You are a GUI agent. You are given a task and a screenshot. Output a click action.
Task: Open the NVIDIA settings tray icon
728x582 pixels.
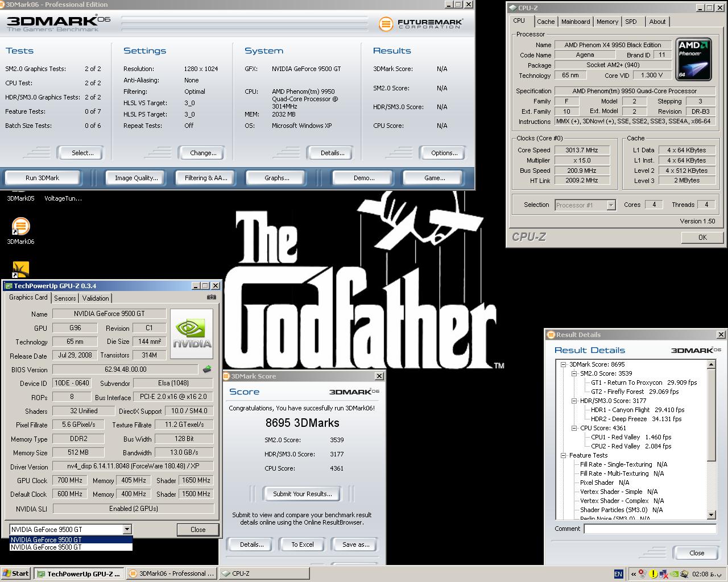[x=675, y=574]
